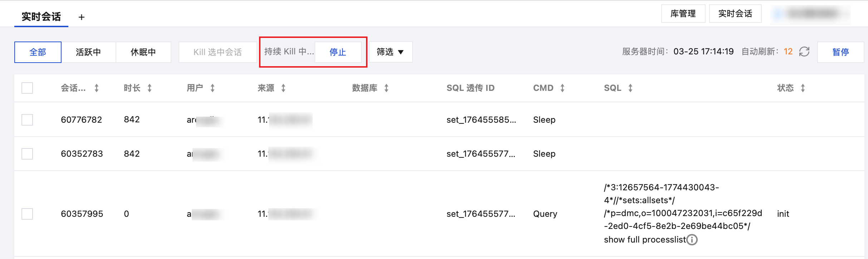The width and height of the screenshot is (868, 259).
Task: Sort by status (状态) column arrows
Action: click(x=803, y=88)
